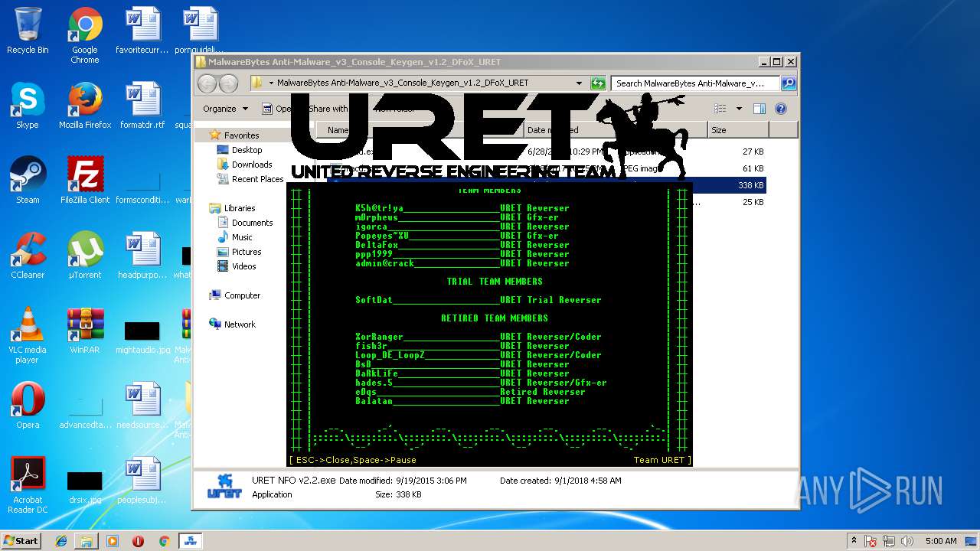Click Explorer Back navigation button
The width and height of the screenshot is (980, 551).
[x=207, y=83]
